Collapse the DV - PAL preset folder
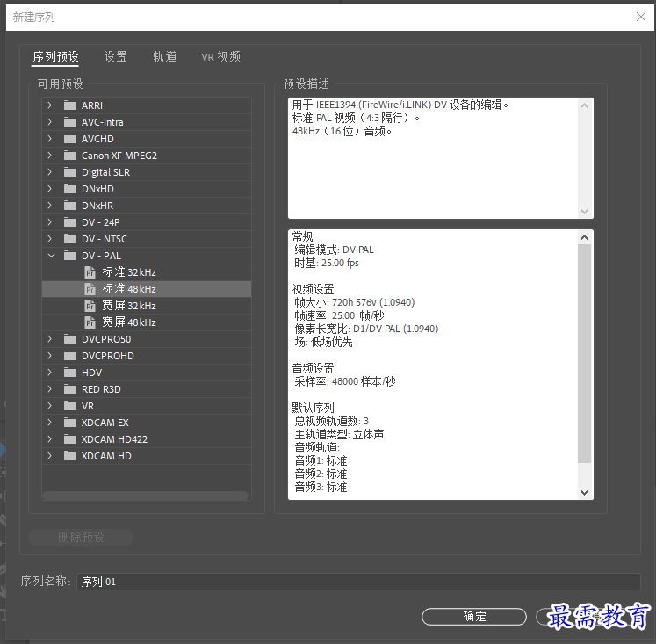The height and width of the screenshot is (644, 656). [51, 256]
